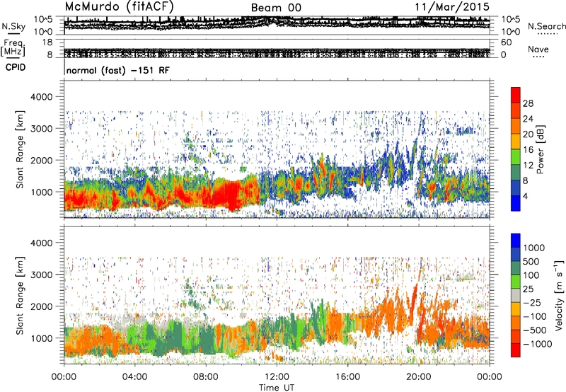
Task: Click the '2000' tick of the velocity panel
Action: coord(42,306)
